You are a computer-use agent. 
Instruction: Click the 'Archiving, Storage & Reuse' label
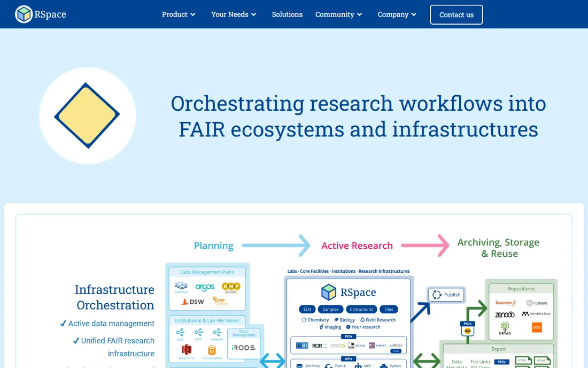(x=498, y=248)
